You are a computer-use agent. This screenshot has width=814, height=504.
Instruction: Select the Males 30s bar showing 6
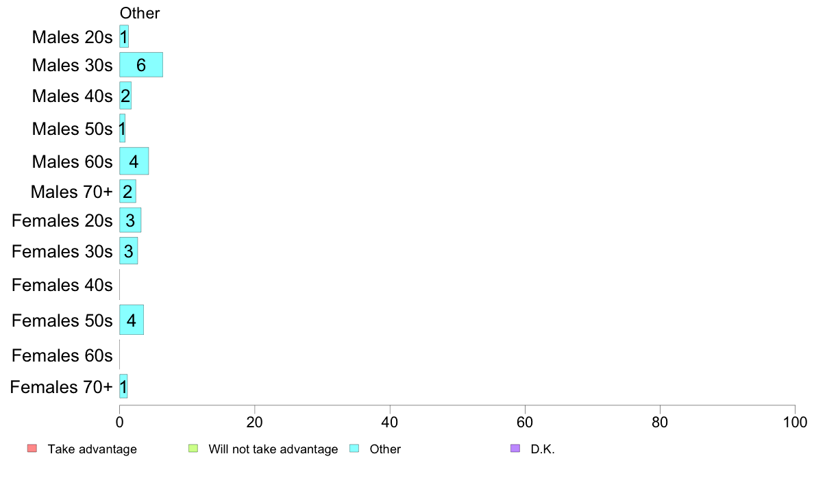coord(141,65)
